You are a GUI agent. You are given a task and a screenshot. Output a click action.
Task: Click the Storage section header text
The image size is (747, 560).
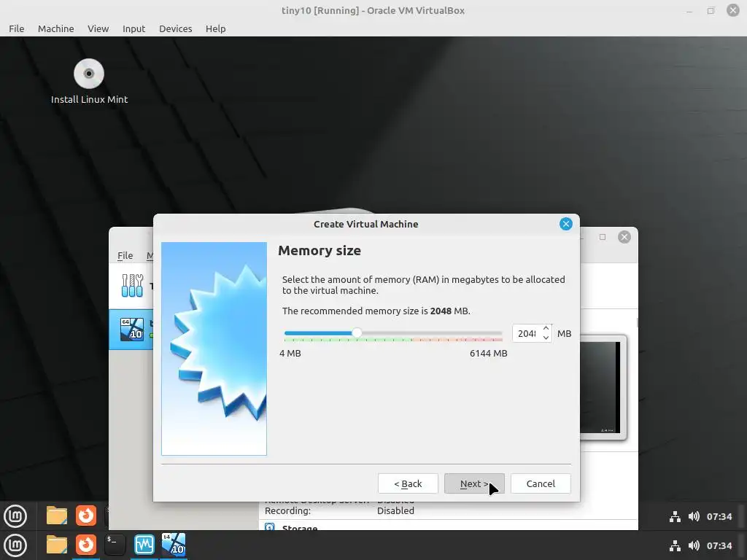point(300,527)
